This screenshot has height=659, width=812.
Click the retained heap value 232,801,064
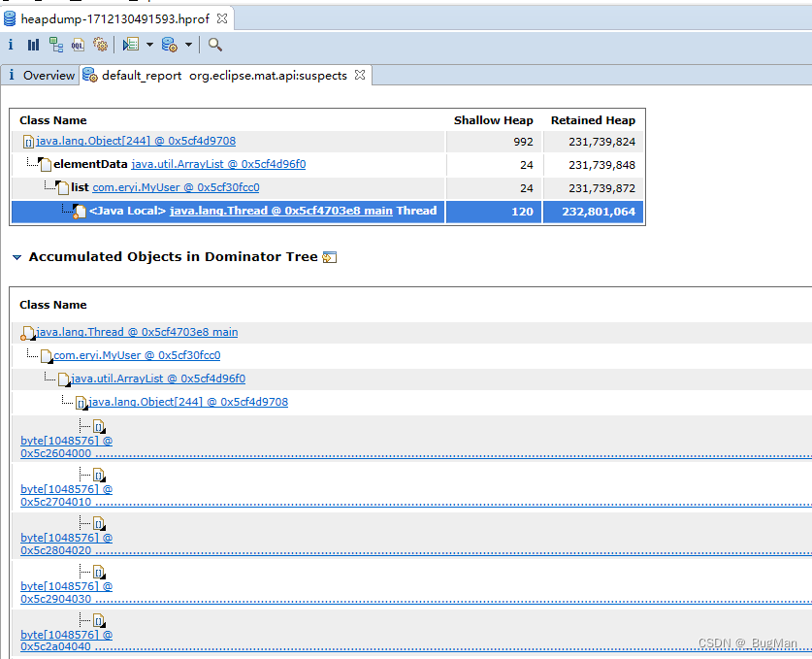tap(599, 212)
